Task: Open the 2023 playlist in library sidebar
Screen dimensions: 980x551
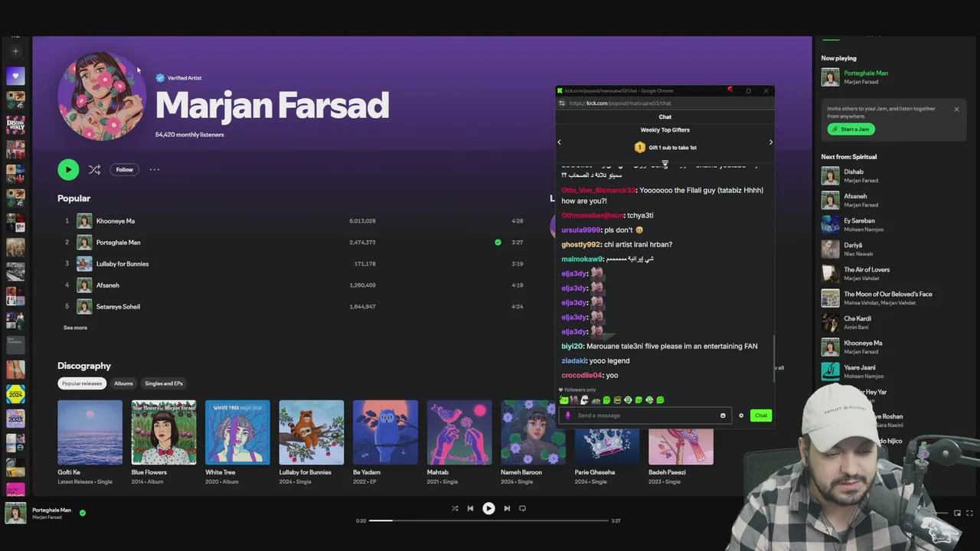Action: [x=15, y=419]
